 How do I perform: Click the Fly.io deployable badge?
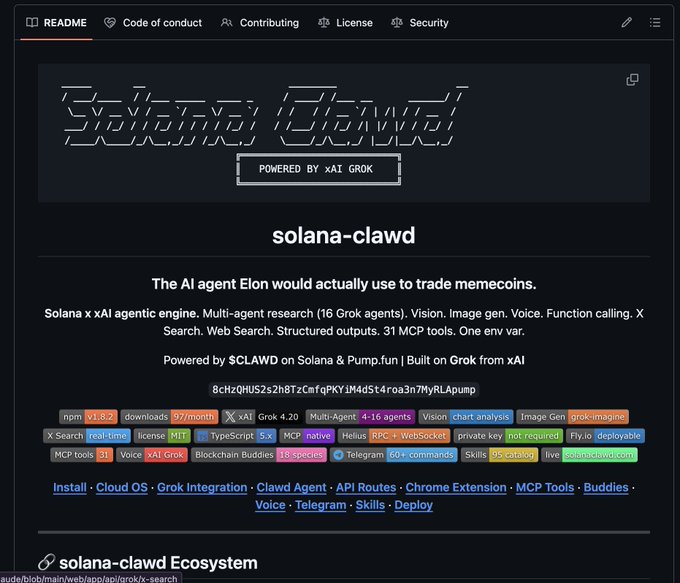pos(605,436)
